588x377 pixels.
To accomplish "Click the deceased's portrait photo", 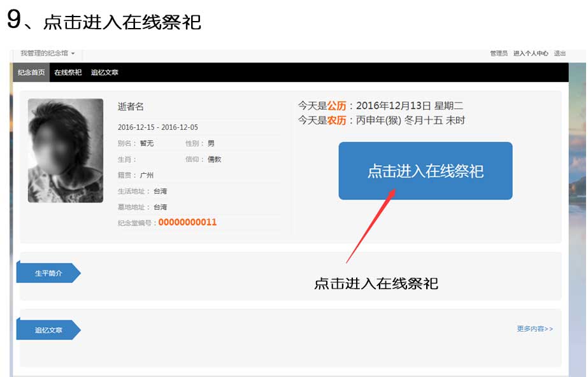I will coord(66,151).
